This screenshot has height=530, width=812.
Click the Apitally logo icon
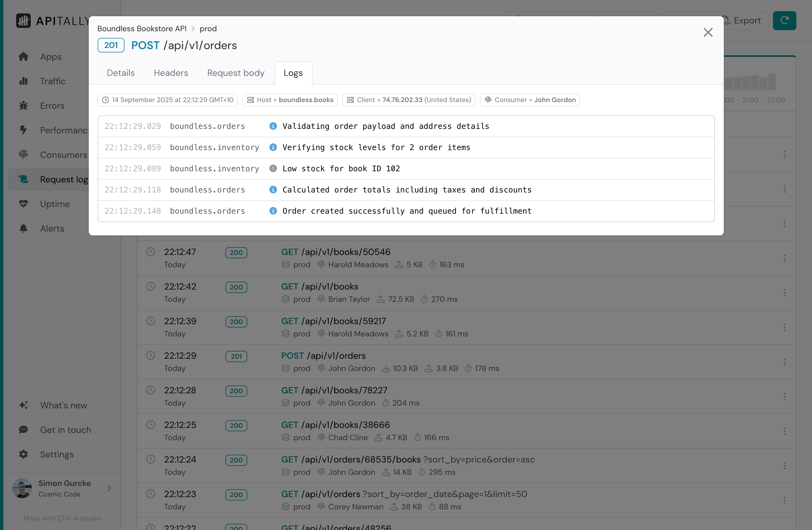coord(23,21)
